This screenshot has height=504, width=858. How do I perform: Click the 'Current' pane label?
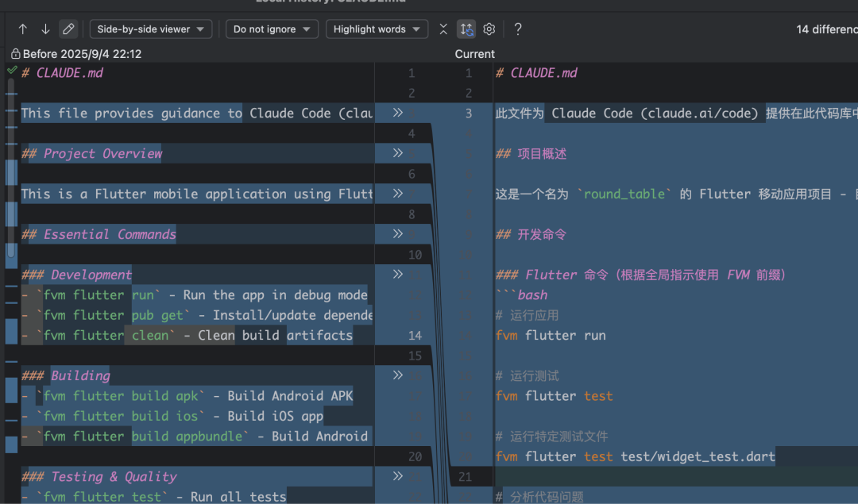(474, 54)
